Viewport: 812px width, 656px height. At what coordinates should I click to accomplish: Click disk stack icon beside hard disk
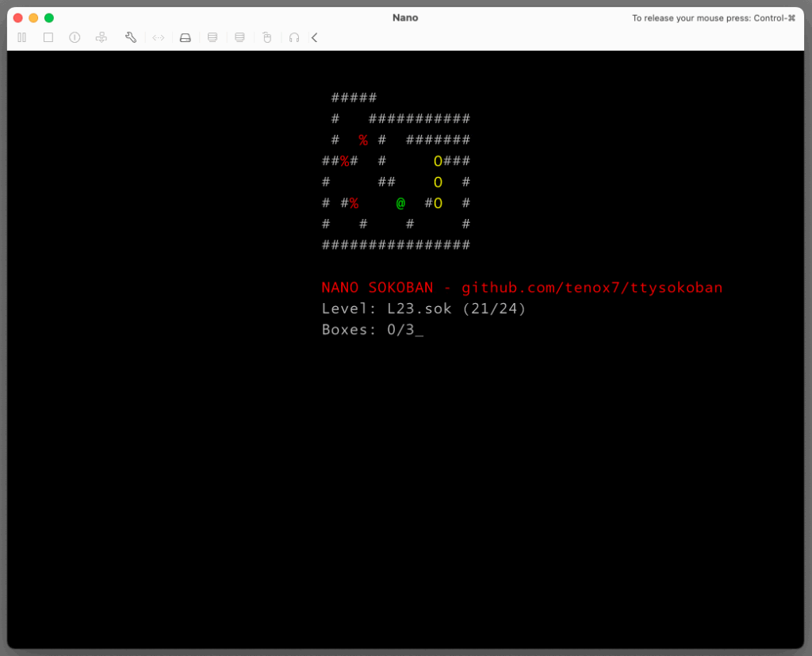click(x=213, y=37)
